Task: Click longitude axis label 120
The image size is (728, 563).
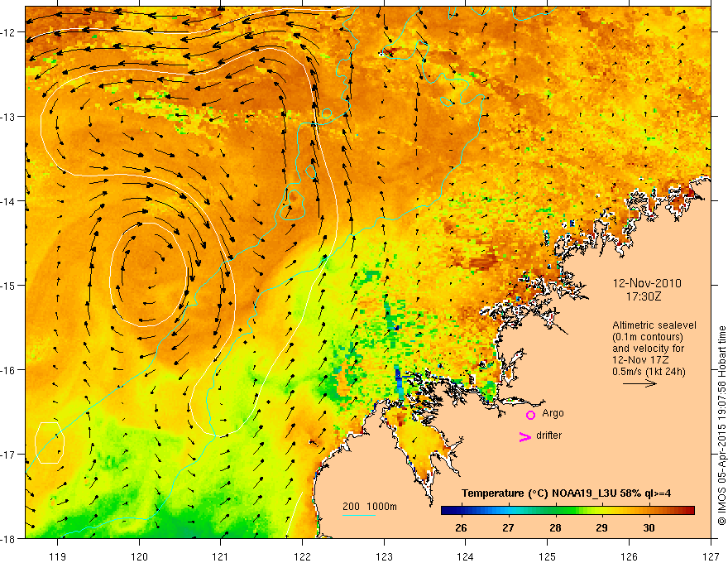Action: [x=139, y=556]
